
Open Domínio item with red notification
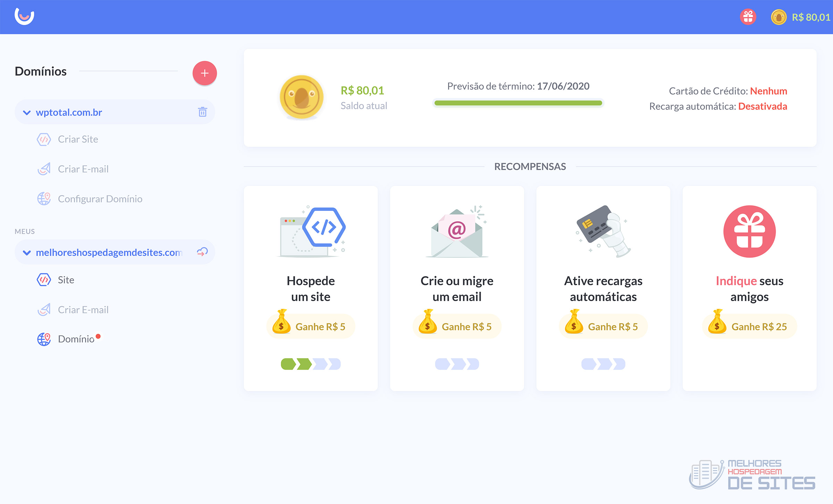click(x=76, y=339)
